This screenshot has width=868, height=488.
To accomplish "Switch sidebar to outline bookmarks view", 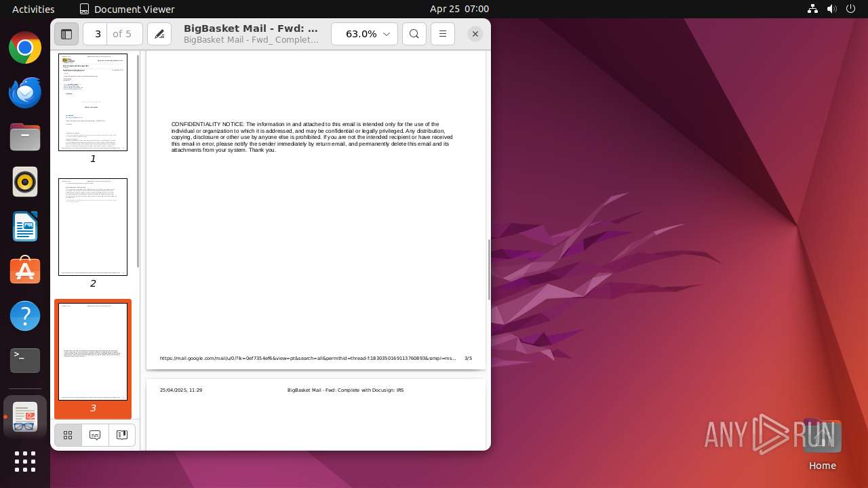I will [122, 435].
